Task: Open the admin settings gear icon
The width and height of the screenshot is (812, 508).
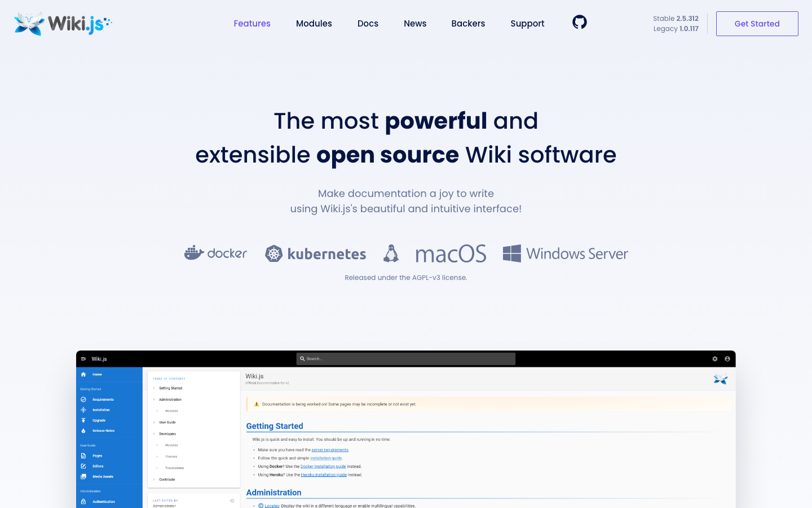Action: 715,358
